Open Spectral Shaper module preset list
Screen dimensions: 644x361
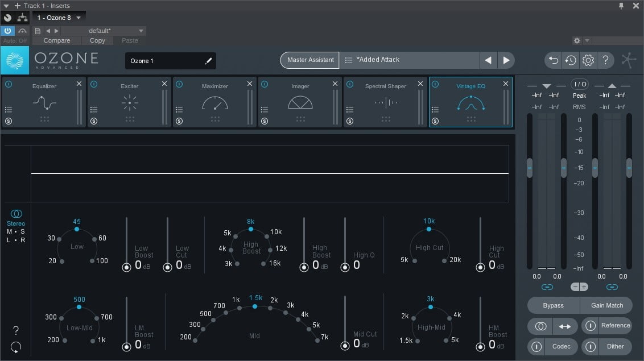(350, 110)
